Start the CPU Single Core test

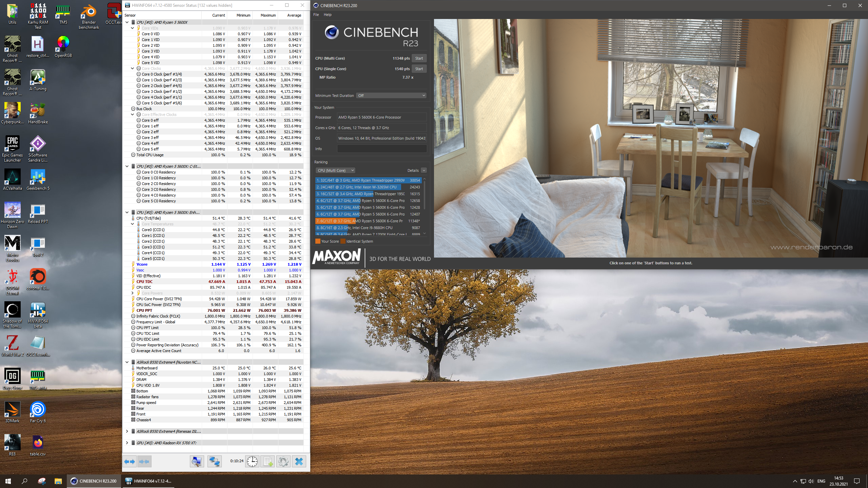pyautogui.click(x=419, y=69)
